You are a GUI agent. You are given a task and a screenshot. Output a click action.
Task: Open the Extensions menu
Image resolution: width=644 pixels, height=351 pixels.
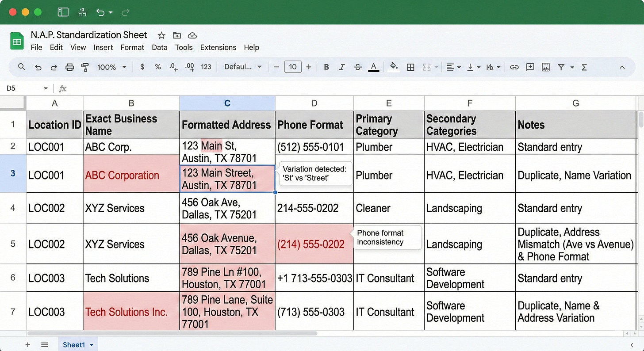click(218, 47)
